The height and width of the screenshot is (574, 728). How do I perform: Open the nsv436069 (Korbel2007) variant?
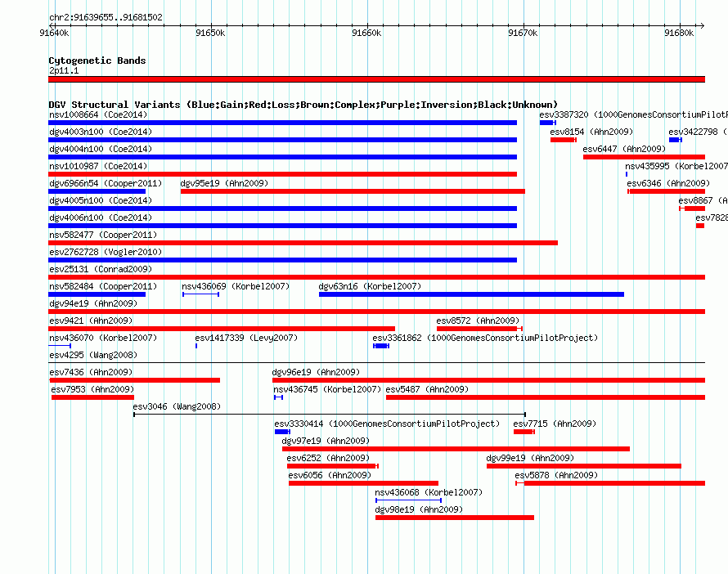pos(200,294)
